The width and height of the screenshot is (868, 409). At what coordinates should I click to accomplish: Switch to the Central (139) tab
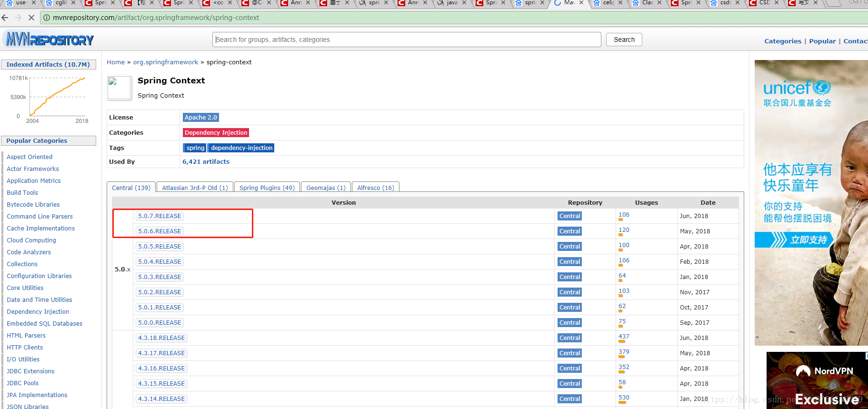click(131, 188)
